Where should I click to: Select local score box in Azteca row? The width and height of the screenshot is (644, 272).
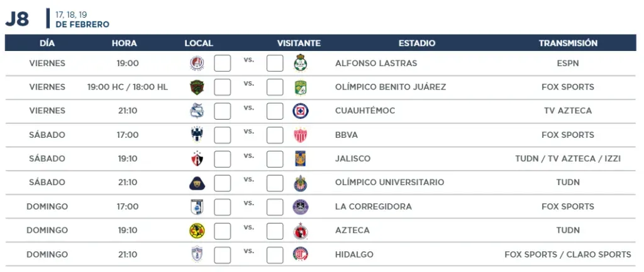click(x=222, y=230)
